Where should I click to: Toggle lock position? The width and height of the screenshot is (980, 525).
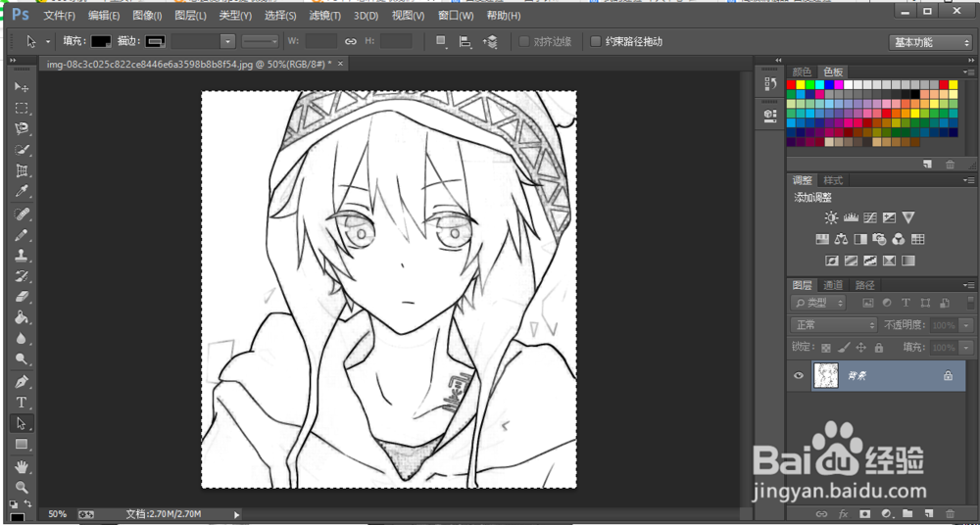(860, 348)
